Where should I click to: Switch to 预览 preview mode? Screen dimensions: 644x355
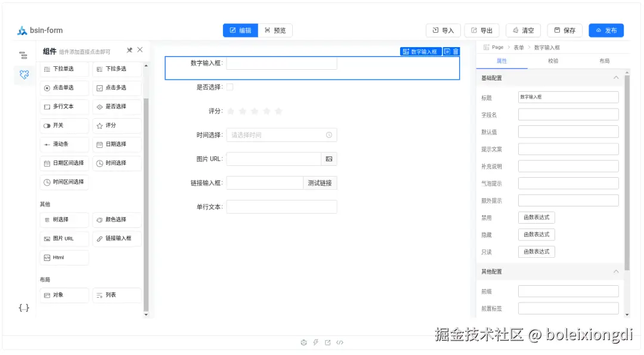click(275, 30)
